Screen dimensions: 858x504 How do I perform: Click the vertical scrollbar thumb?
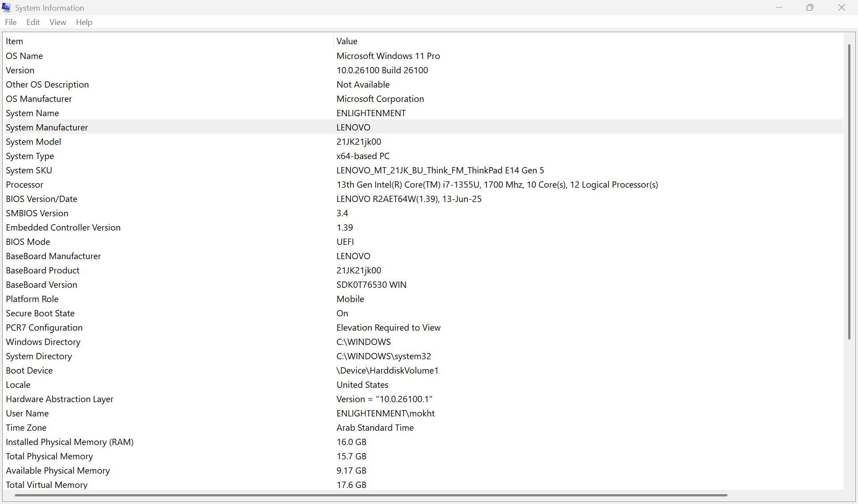(849, 192)
